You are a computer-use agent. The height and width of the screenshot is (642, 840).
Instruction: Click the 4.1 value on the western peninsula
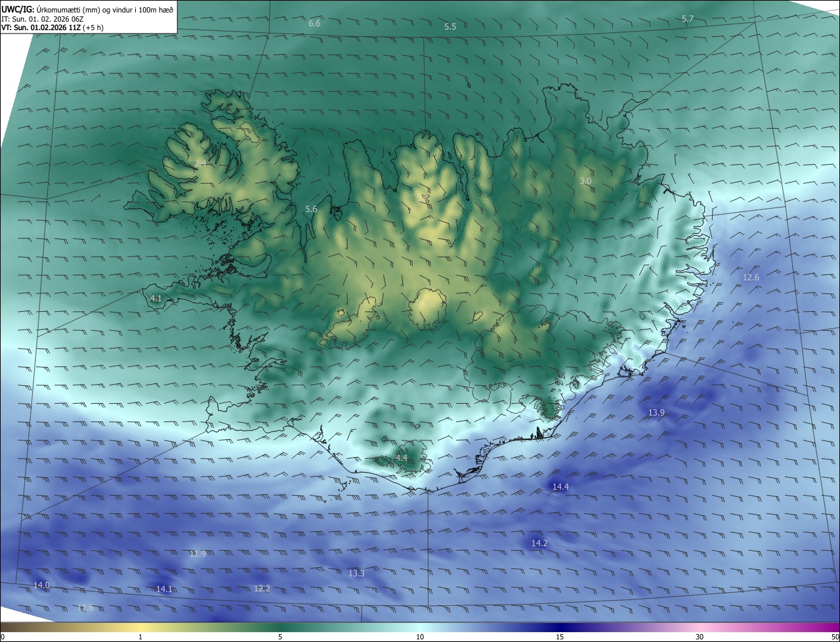tap(156, 299)
